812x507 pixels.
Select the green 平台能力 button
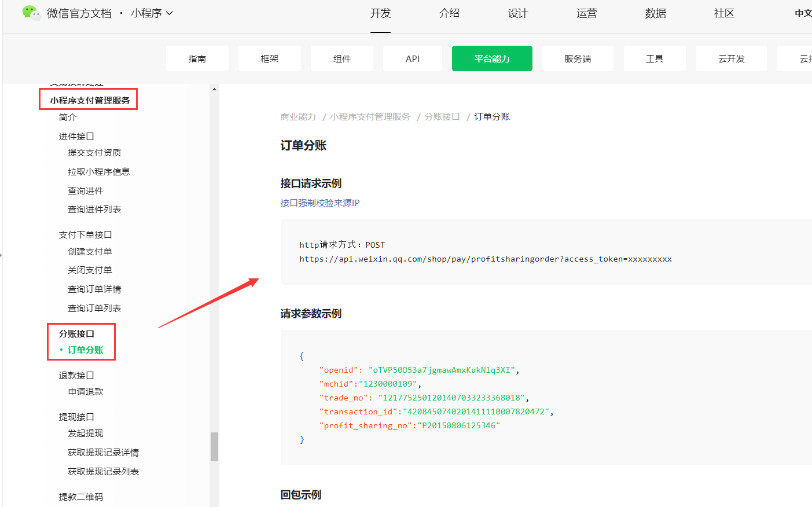pyautogui.click(x=492, y=58)
